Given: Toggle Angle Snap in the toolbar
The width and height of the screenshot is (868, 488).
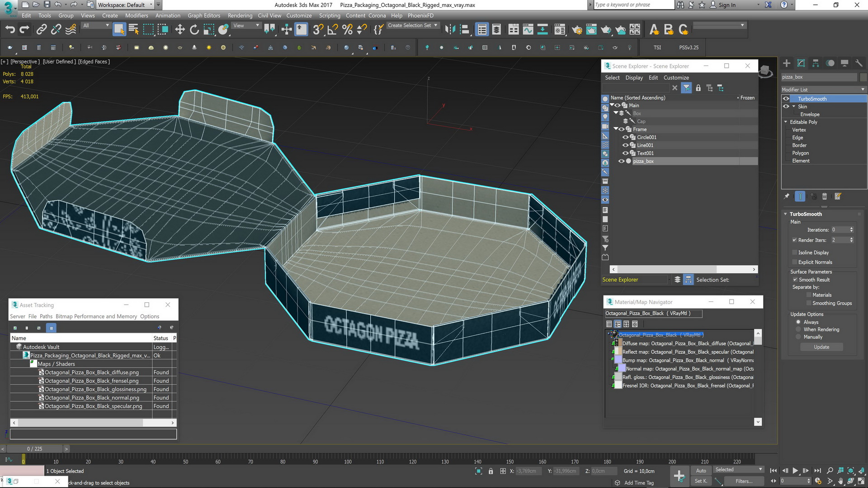Looking at the screenshot, I should coord(333,30).
